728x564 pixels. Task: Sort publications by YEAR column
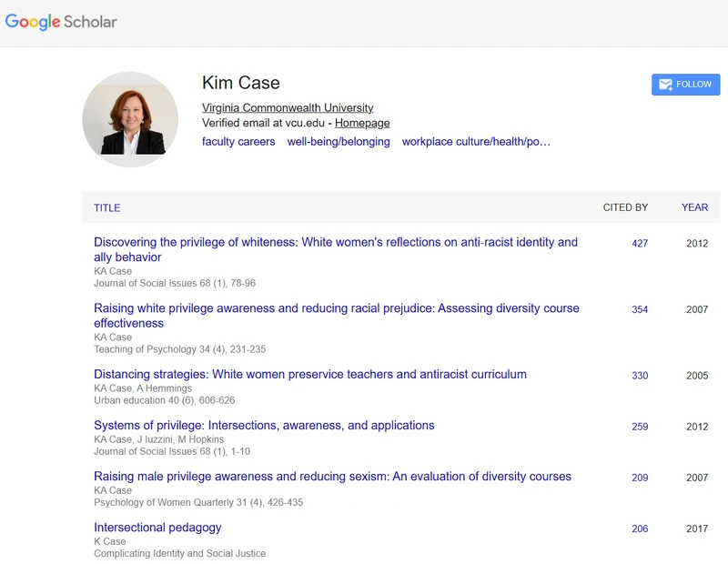694,207
